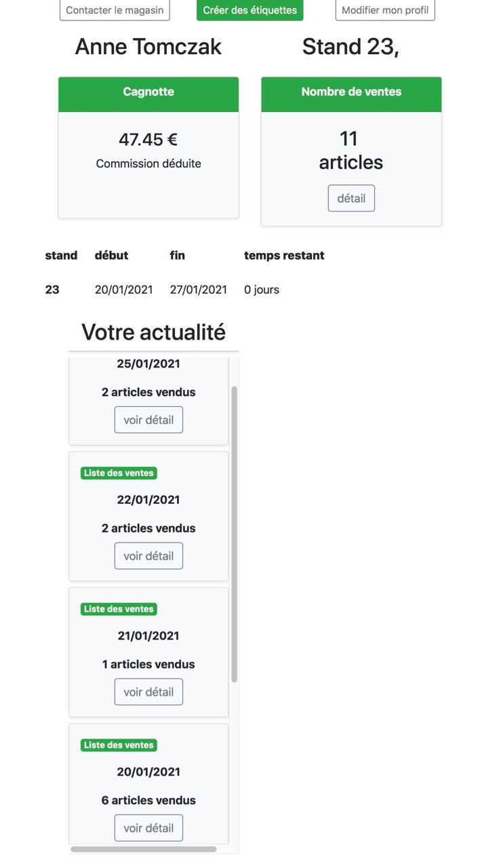View detail for 20/01/2021 sales
The width and height of the screenshot is (478, 868).
(x=148, y=828)
